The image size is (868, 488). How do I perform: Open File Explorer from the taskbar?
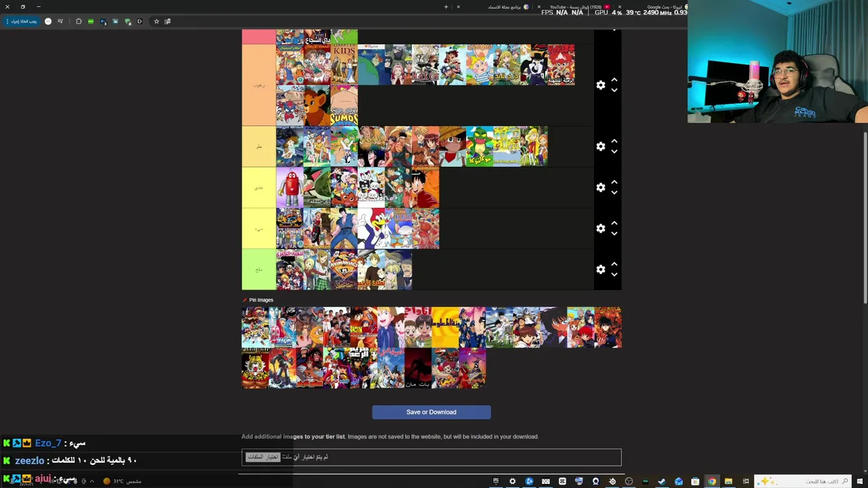tap(728, 481)
